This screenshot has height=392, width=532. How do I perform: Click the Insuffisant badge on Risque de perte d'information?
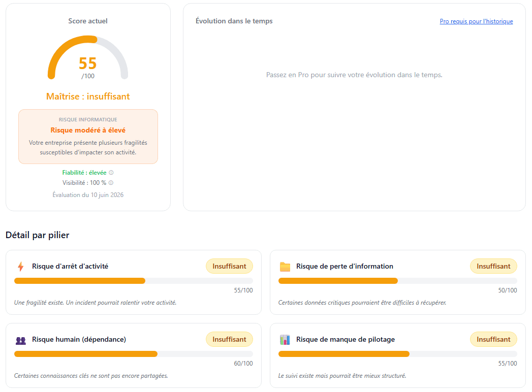point(493,266)
